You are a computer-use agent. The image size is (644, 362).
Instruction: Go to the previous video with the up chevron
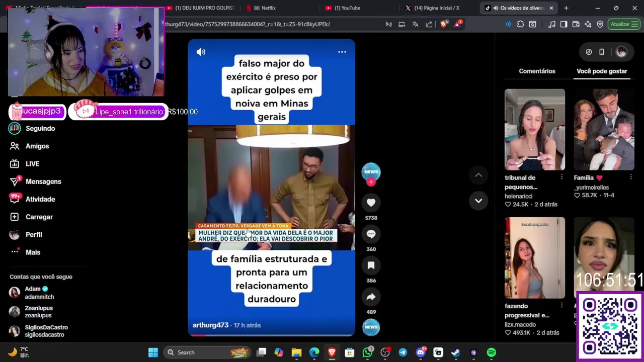pos(478,175)
